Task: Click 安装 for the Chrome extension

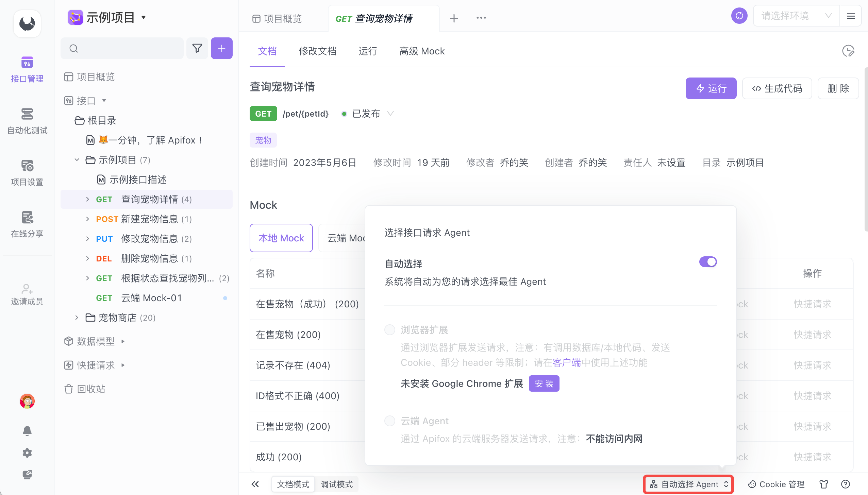Action: pos(544,383)
